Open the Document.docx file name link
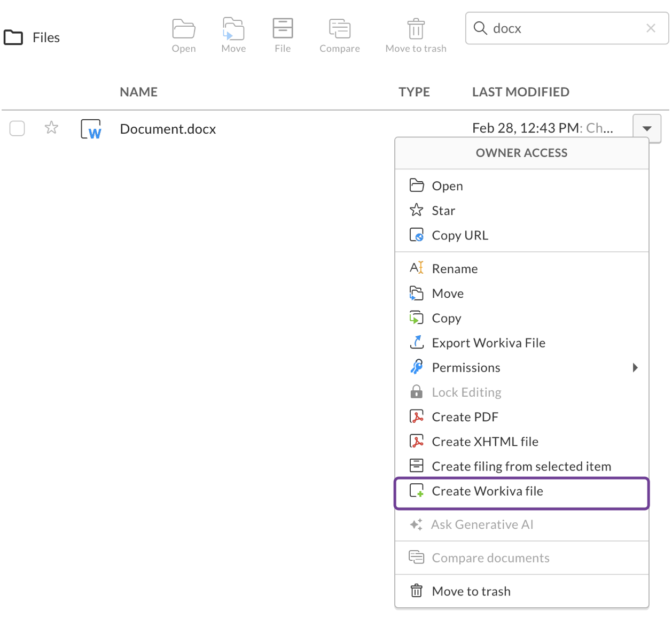The height and width of the screenshot is (618, 672). (168, 129)
